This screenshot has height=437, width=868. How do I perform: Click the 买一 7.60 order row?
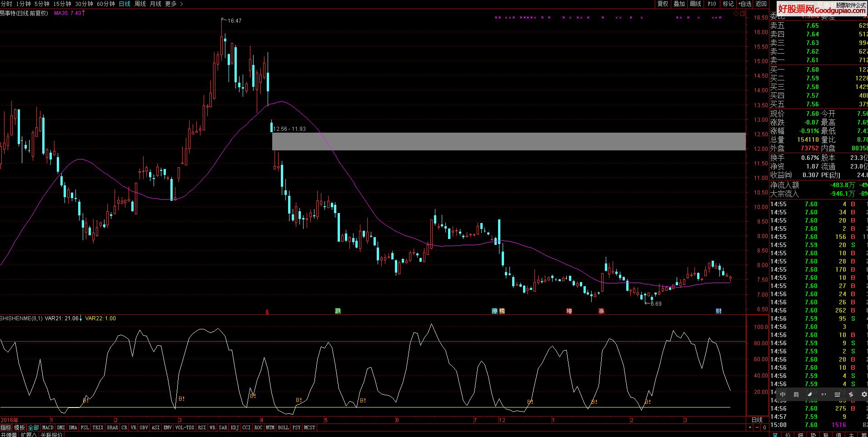click(x=818, y=70)
